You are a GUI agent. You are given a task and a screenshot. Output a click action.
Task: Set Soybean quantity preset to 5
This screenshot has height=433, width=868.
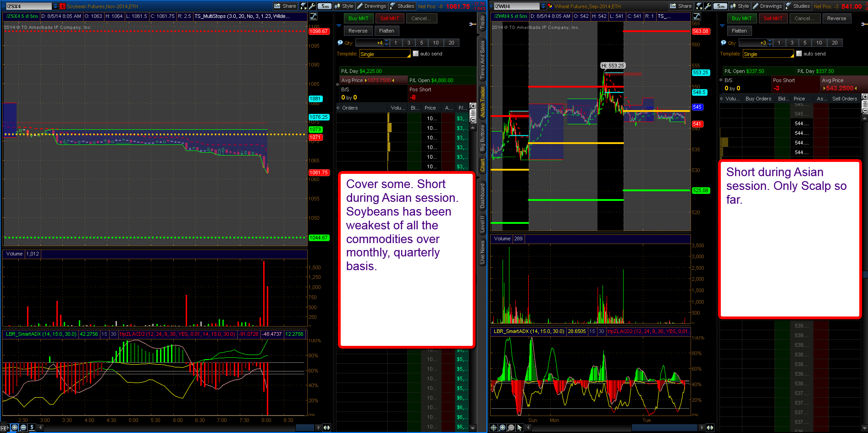(x=421, y=43)
